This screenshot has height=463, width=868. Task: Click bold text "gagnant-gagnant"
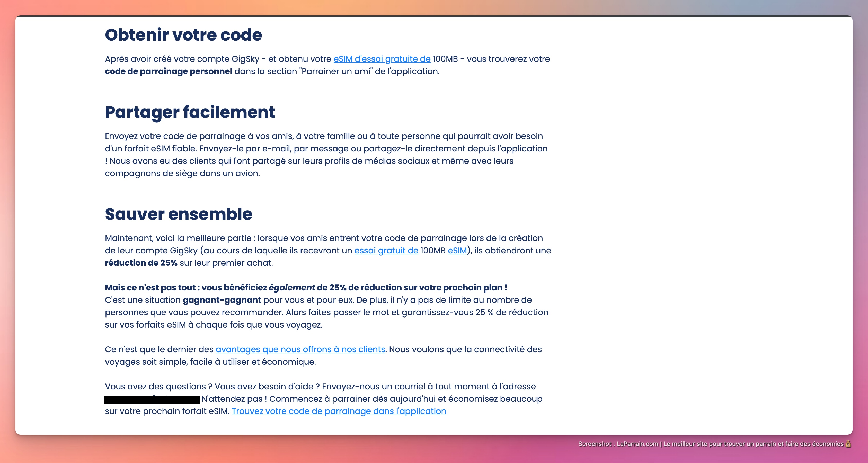(222, 300)
